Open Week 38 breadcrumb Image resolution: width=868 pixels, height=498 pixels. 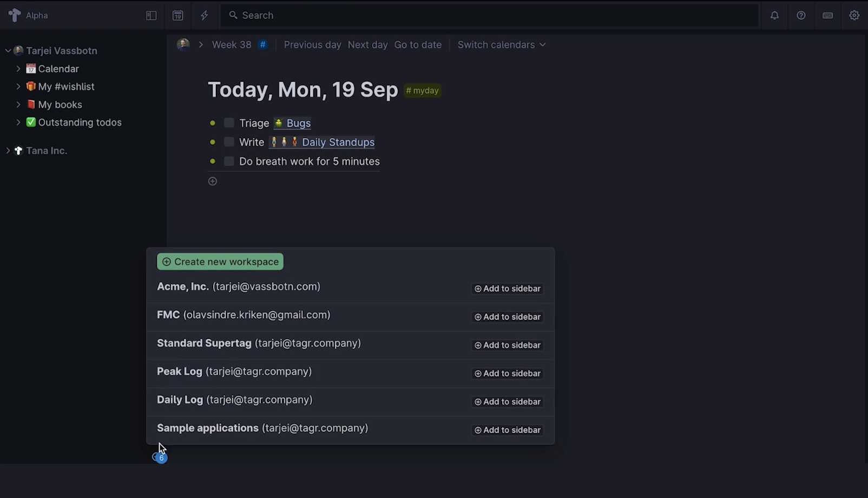click(x=232, y=45)
